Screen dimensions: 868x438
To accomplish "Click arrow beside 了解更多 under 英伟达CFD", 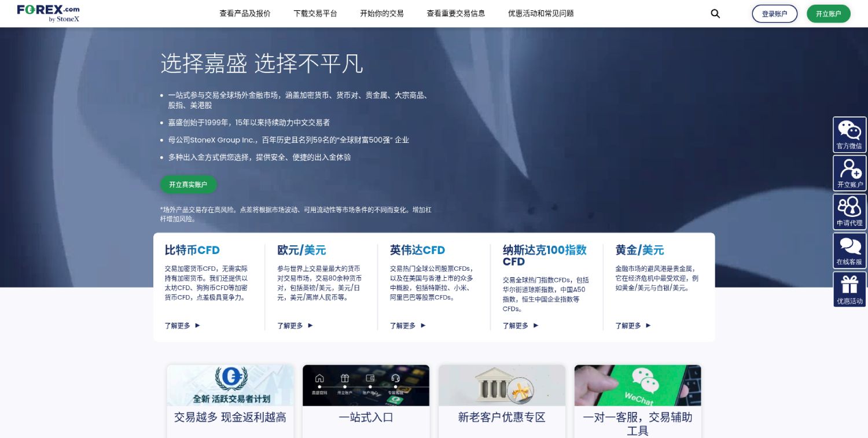I will point(423,325).
